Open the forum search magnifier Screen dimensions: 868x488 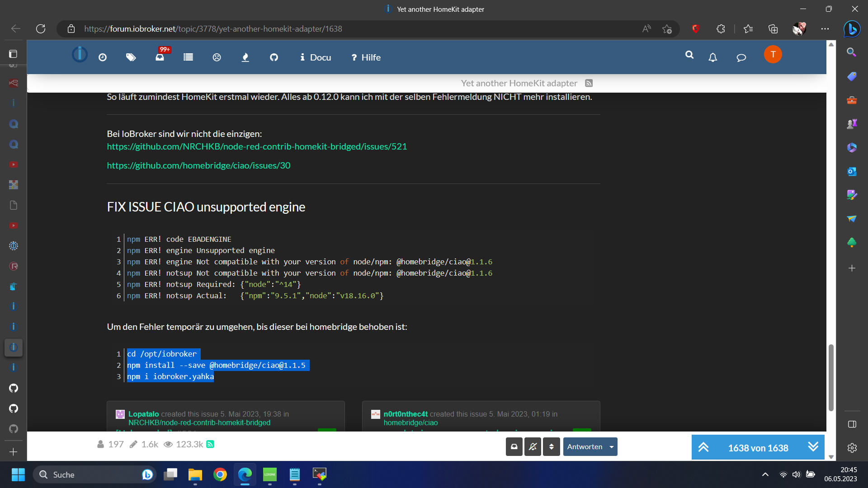coord(689,55)
